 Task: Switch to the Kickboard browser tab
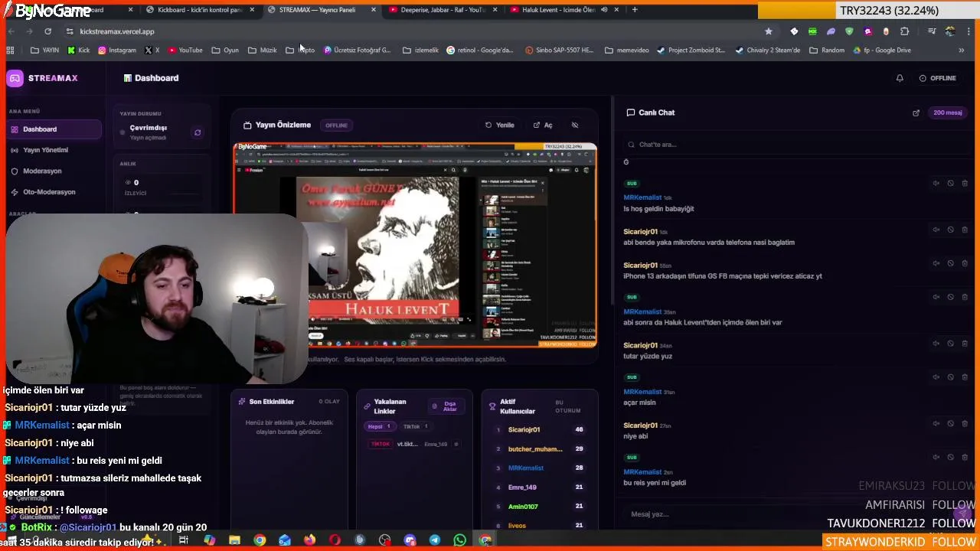198,10
